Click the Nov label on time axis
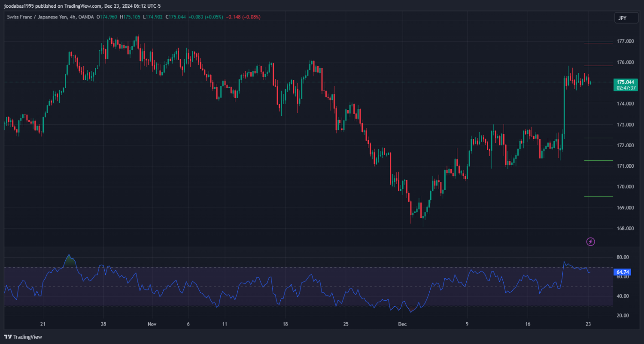This screenshot has width=644, height=344. [152, 324]
